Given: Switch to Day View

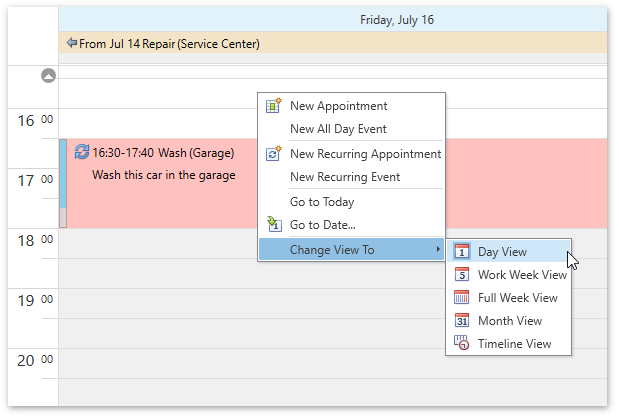Looking at the screenshot, I should click(508, 252).
